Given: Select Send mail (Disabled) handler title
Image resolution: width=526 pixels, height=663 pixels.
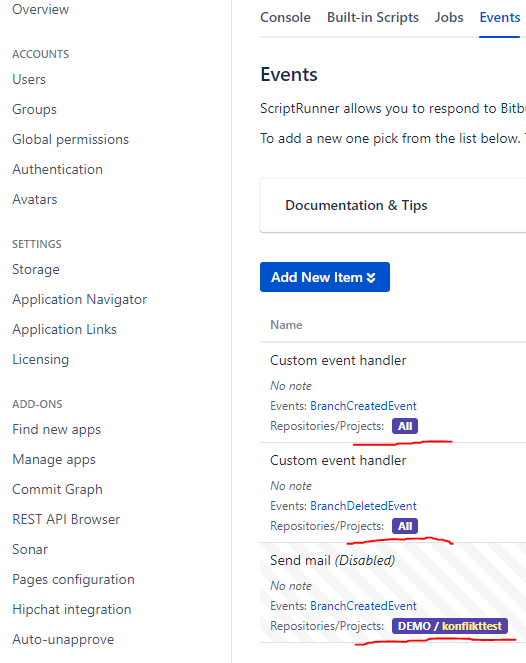Looking at the screenshot, I should [x=333, y=561].
